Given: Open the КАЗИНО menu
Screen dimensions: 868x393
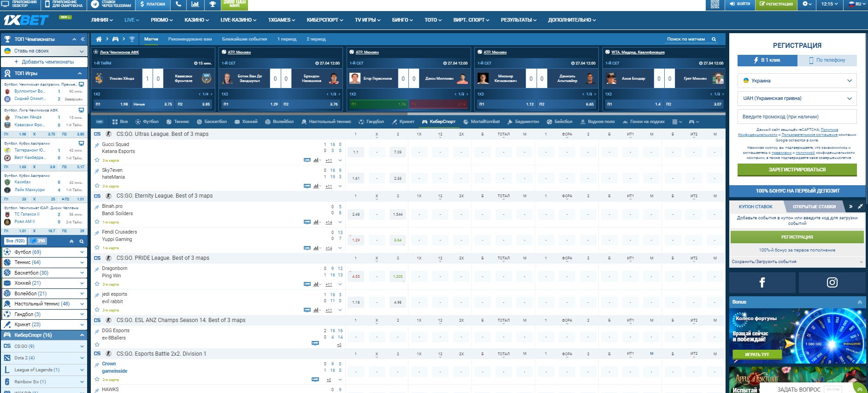Looking at the screenshot, I should click(x=196, y=20).
